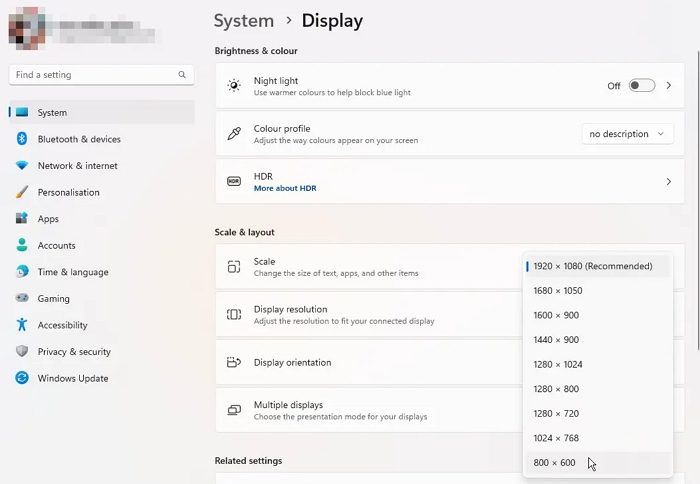Click the Network & internet wifi icon
Viewport: 700px width, 484px height.
click(x=22, y=165)
